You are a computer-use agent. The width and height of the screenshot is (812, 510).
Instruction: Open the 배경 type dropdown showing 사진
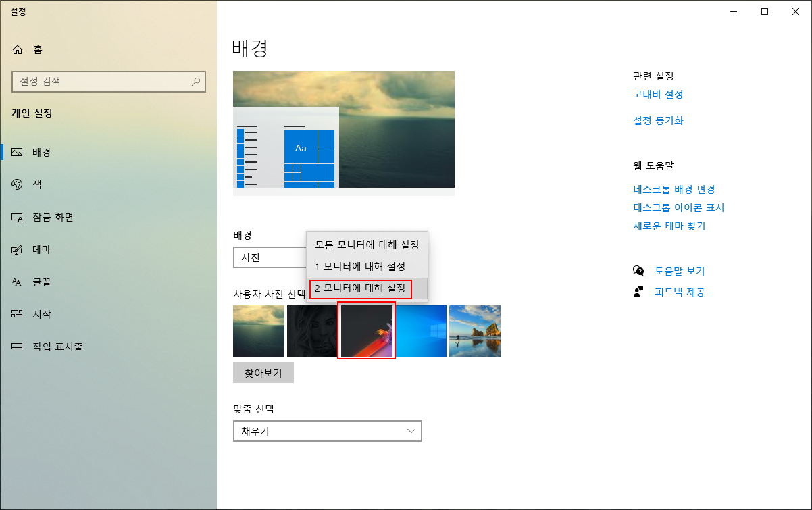pos(269,257)
